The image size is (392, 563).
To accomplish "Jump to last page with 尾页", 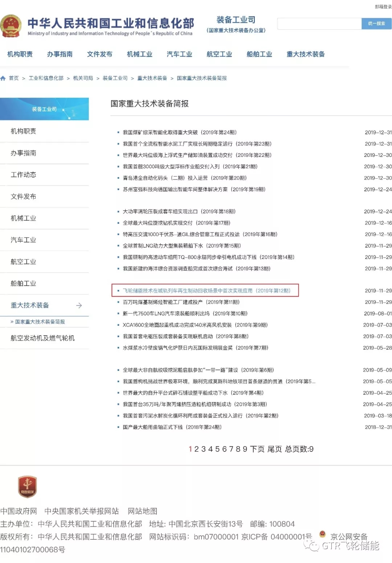I will coord(274,449).
